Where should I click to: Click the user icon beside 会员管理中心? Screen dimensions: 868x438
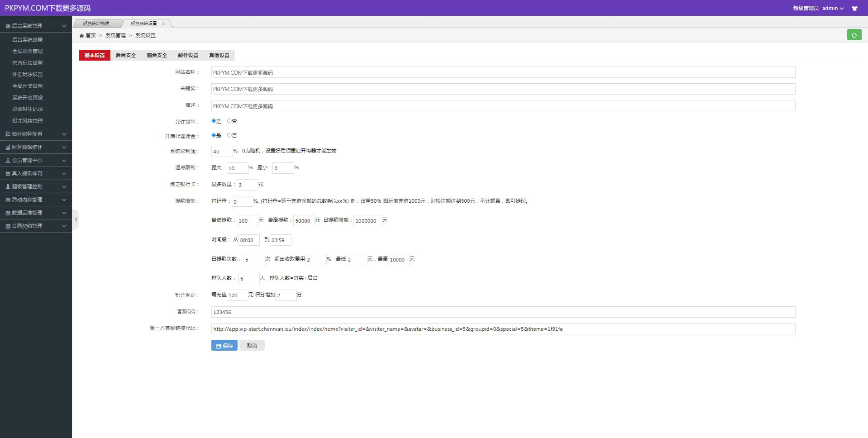click(x=8, y=160)
